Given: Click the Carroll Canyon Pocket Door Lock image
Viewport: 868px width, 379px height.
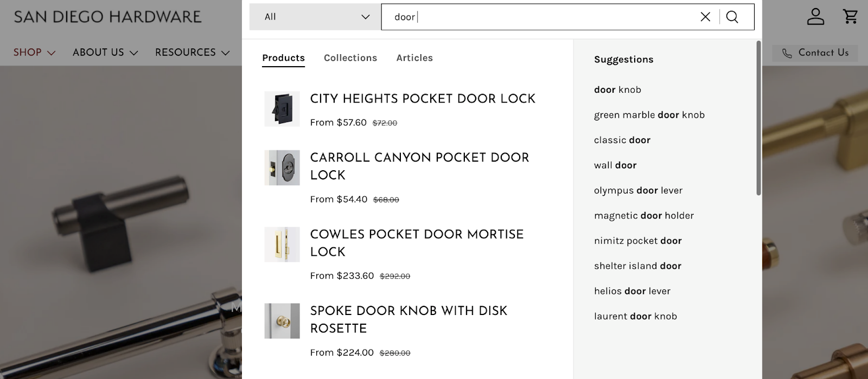Looking at the screenshot, I should tap(282, 168).
